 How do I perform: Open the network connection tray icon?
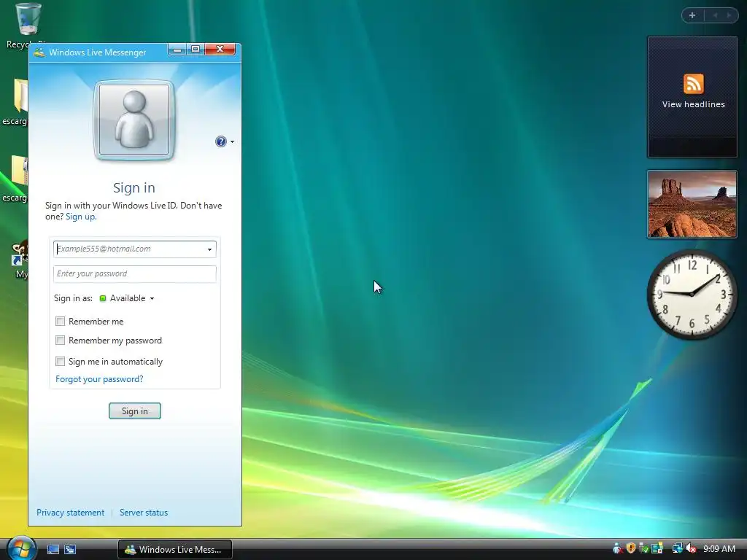pos(677,548)
